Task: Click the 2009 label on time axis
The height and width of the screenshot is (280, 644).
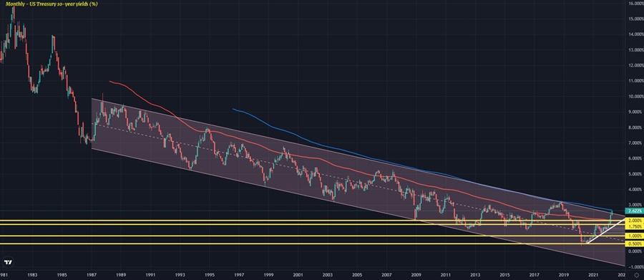Action: (x=416, y=275)
